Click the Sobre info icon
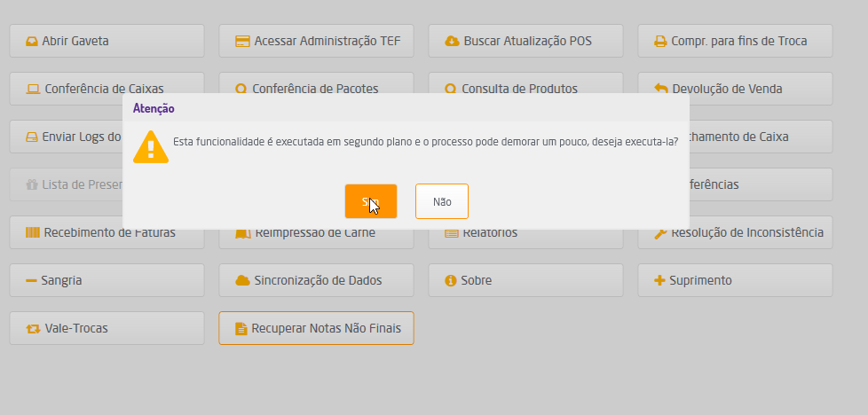 pyautogui.click(x=451, y=280)
